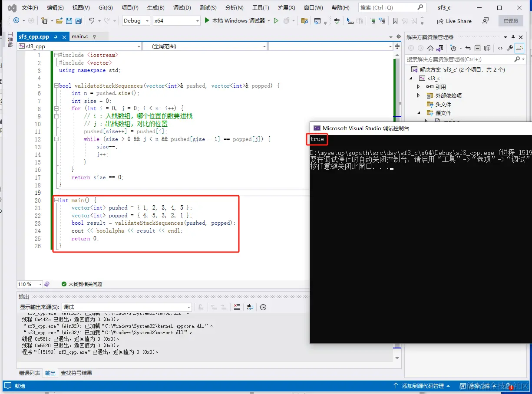The width and height of the screenshot is (532, 394).
Task: Click the feedback person icon near Live Share
Action: click(x=486, y=21)
